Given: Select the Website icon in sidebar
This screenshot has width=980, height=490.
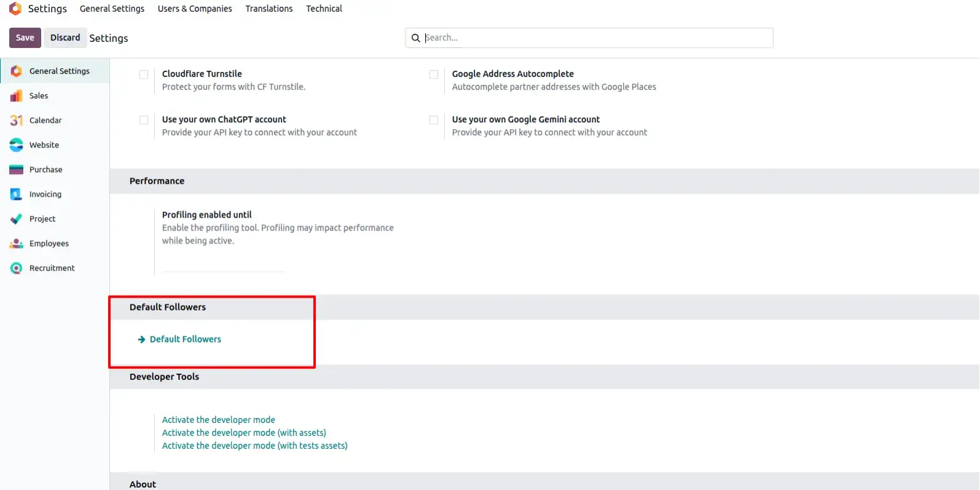Looking at the screenshot, I should [17, 145].
